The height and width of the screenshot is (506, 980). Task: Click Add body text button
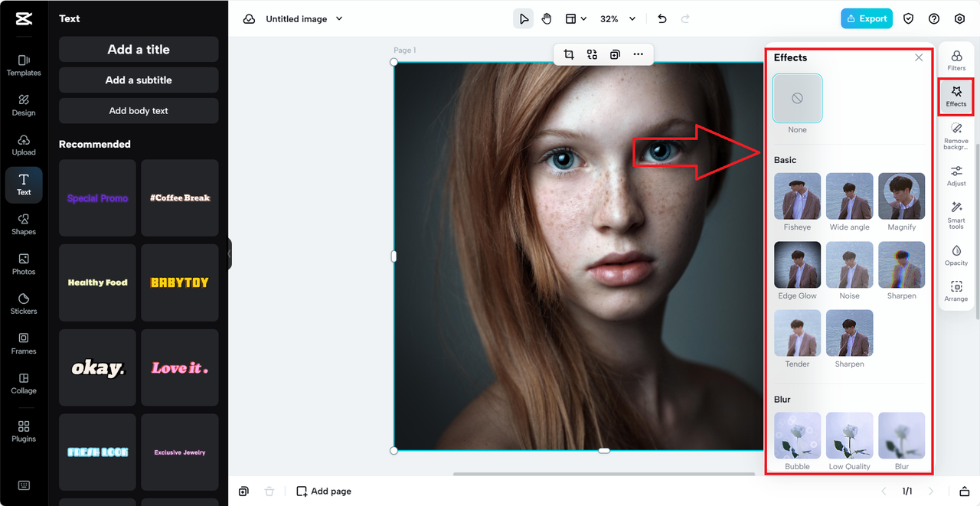(139, 110)
